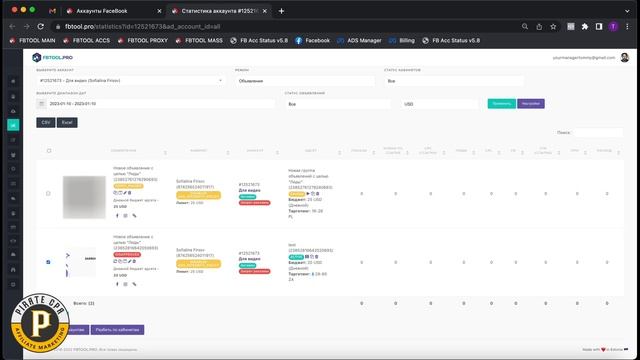Image resolution: width=640 pixels, height=360 pixels.
Task: Close the 'Аккаунты FaceBook' tab
Action: coord(159,11)
